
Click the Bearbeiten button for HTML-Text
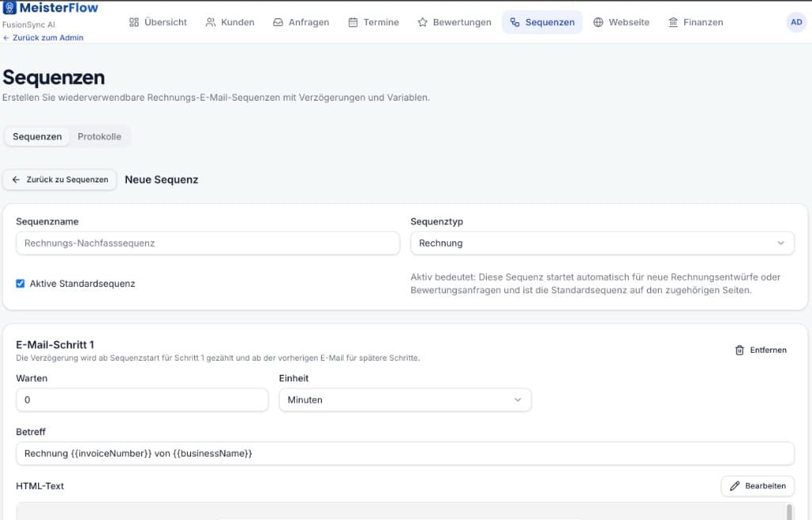tap(757, 486)
